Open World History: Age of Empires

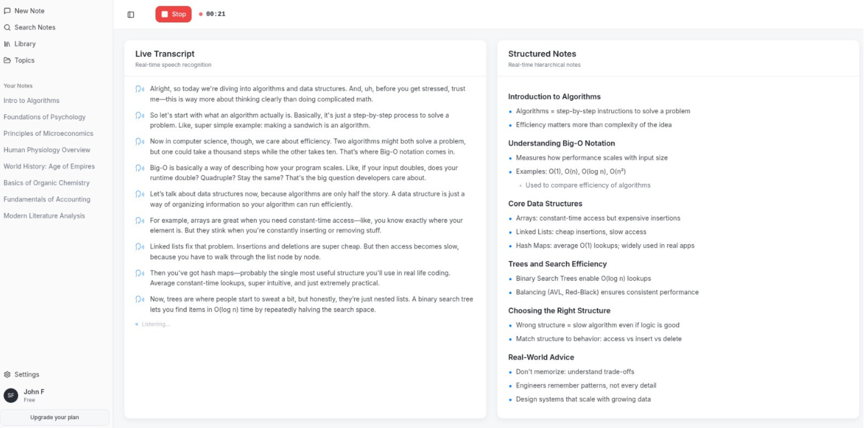click(49, 166)
